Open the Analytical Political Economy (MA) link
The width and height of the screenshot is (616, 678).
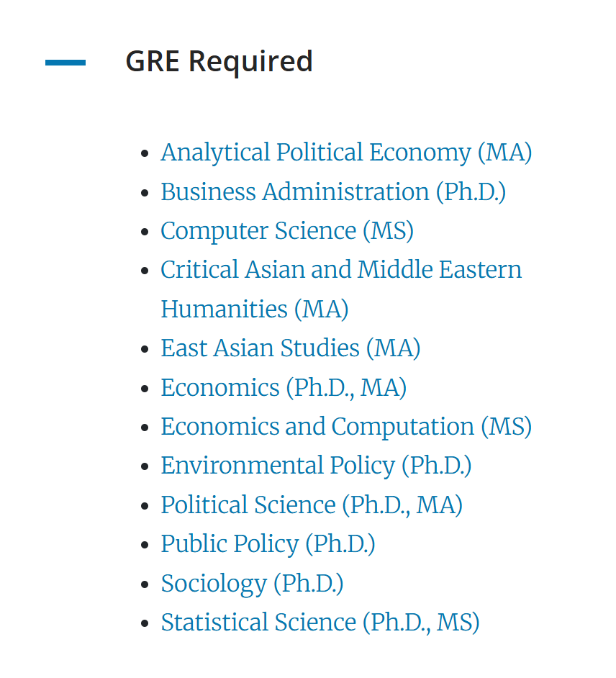[345, 153]
